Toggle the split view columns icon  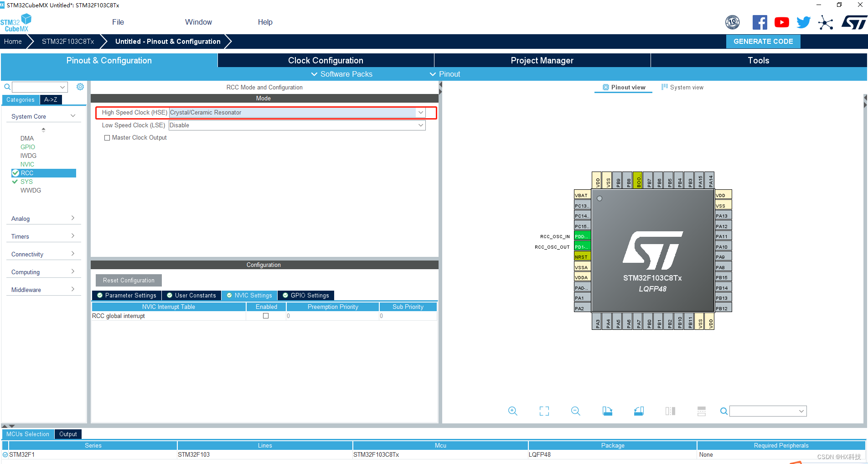click(x=670, y=411)
